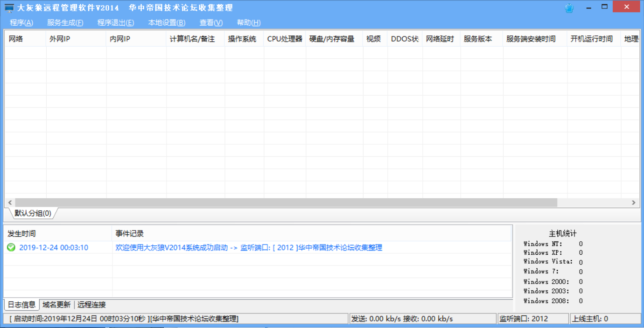
Task: Click the CPU处理器 column header
Action: pos(285,39)
